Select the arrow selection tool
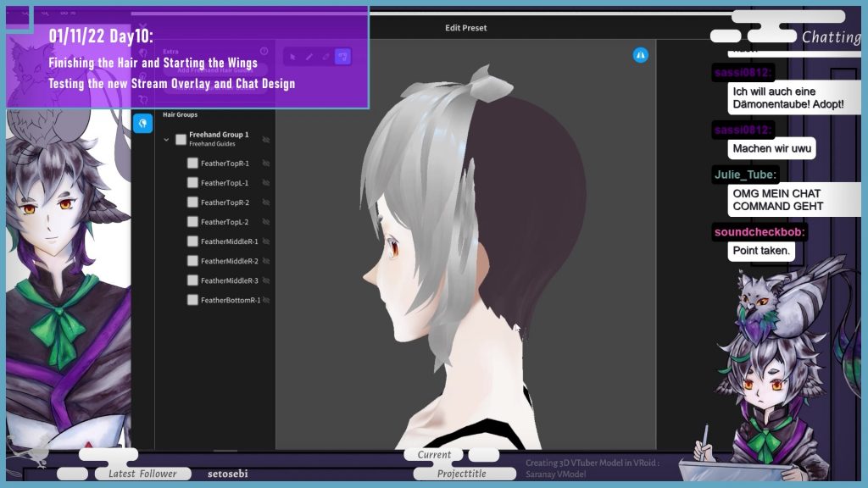Screen dimensions: 868x488 pos(292,57)
